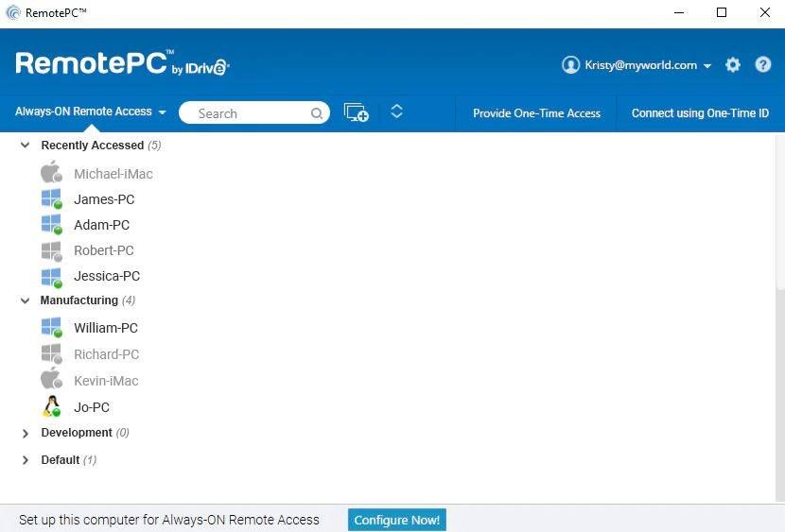This screenshot has height=532, width=785.
Task: Select Kevin-iMac computer name
Action: click(x=106, y=381)
